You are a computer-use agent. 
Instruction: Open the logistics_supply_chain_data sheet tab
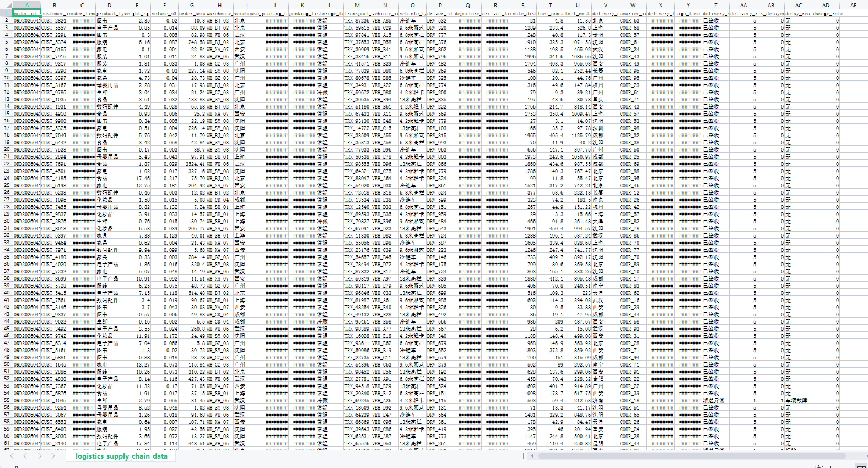click(x=121, y=456)
